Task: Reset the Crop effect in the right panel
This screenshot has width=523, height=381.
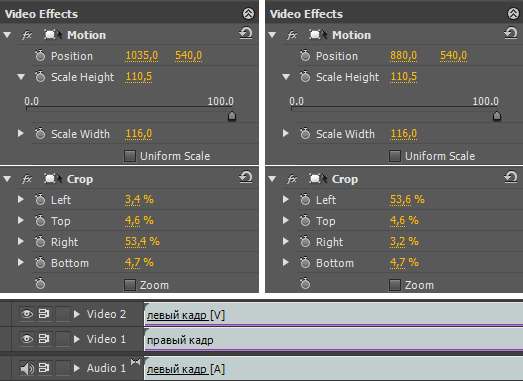Action: click(510, 177)
